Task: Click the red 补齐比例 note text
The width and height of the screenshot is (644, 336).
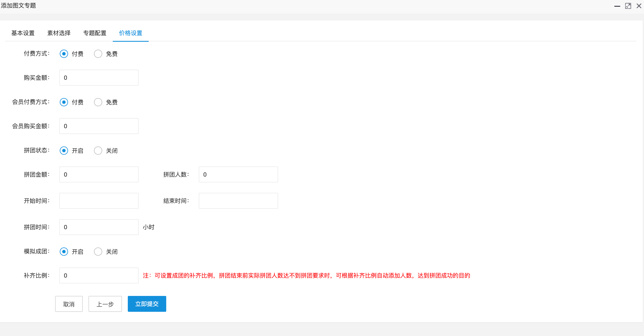Action: [x=307, y=275]
